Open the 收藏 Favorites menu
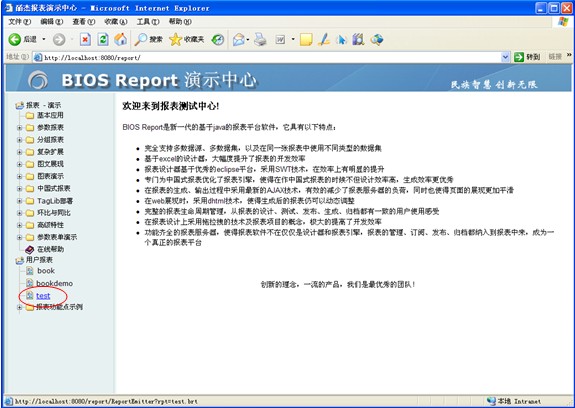 coord(116,22)
